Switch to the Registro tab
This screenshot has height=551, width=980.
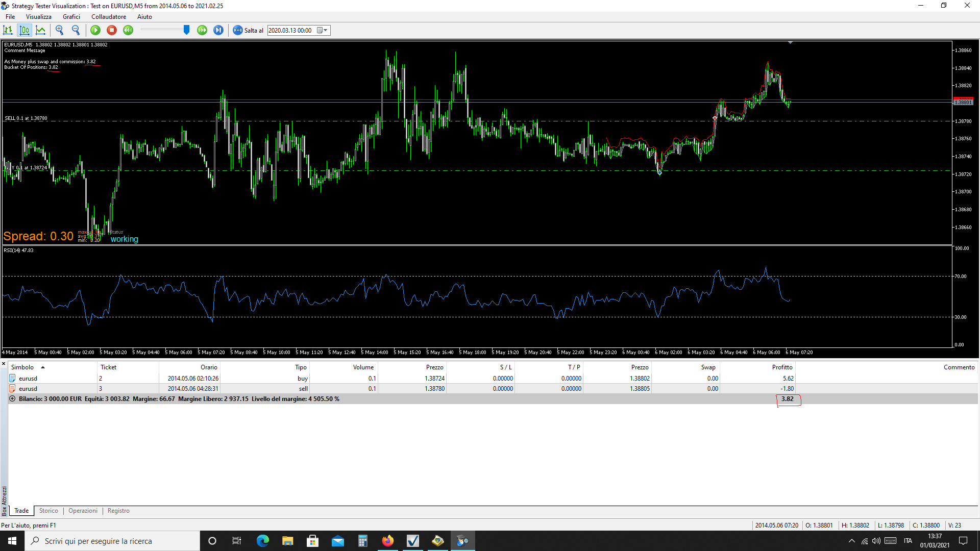tap(118, 511)
